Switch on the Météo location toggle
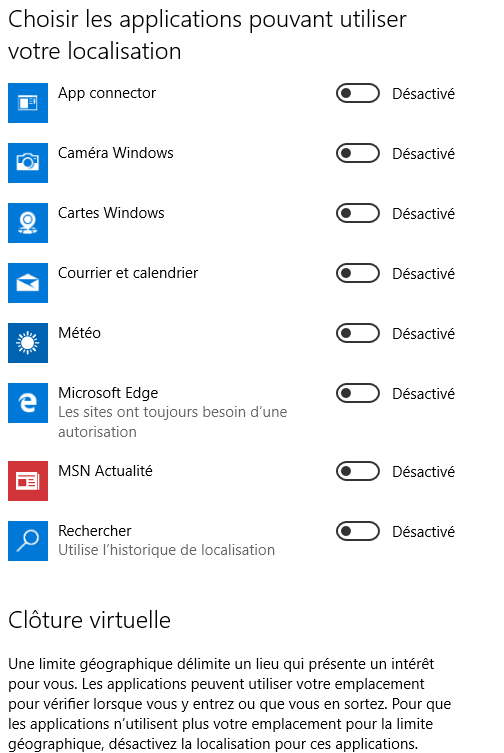 (x=357, y=333)
